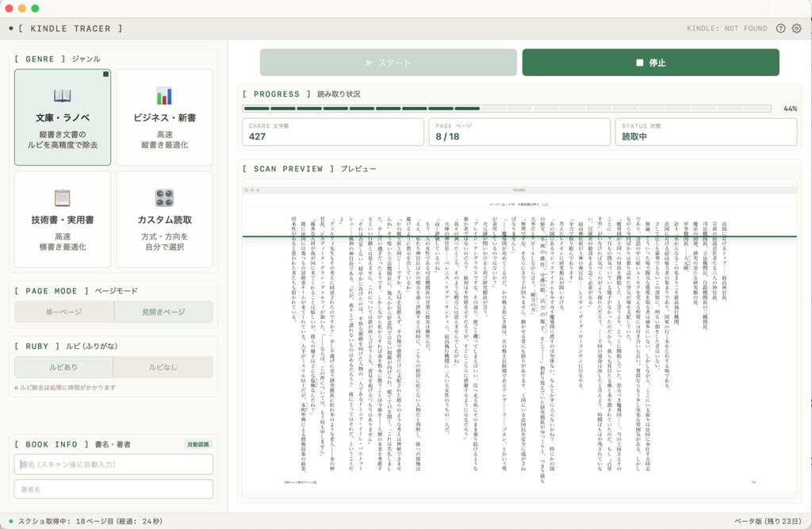The image size is (812, 529).
Task: Click the KINDLE: NOT FOUND status text
Action: pyautogui.click(x=727, y=29)
